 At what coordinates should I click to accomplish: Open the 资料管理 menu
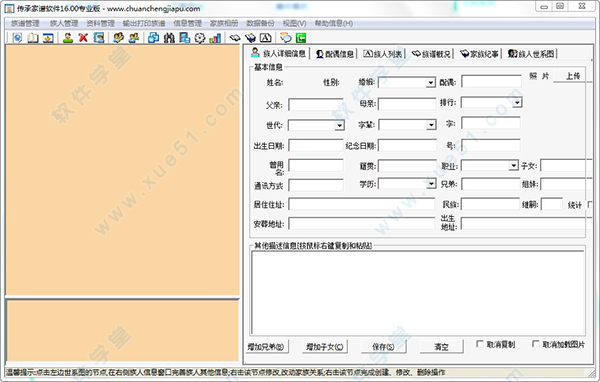point(101,23)
